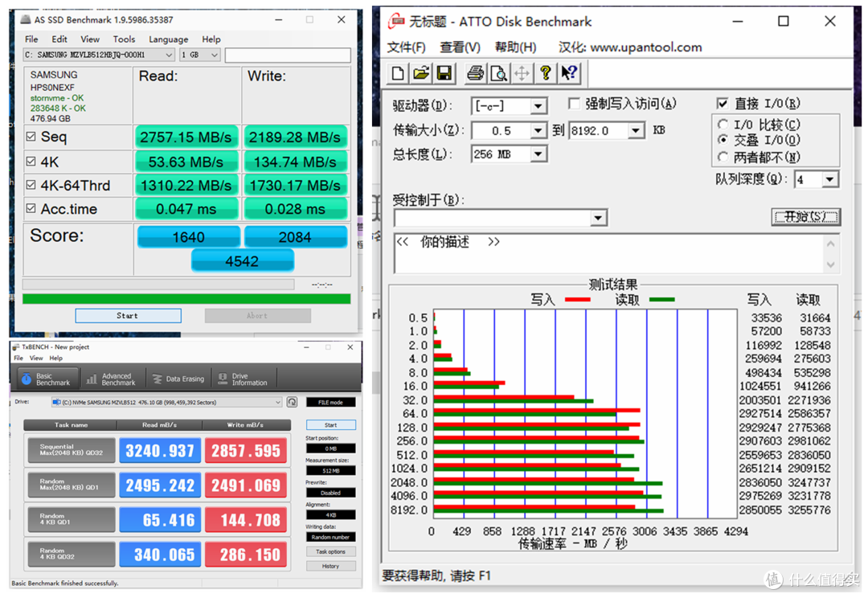
Task: Open the 总长度 256 MB dropdown
Action: (x=538, y=154)
